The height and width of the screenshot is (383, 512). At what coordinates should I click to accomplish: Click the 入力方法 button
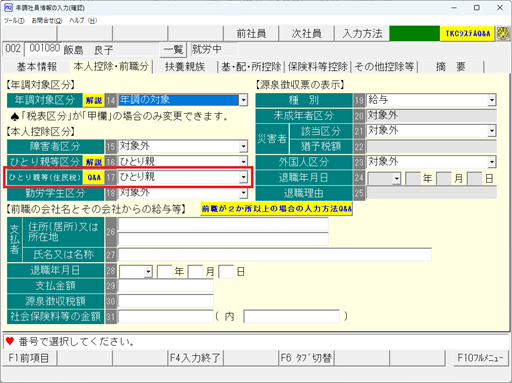(x=362, y=34)
